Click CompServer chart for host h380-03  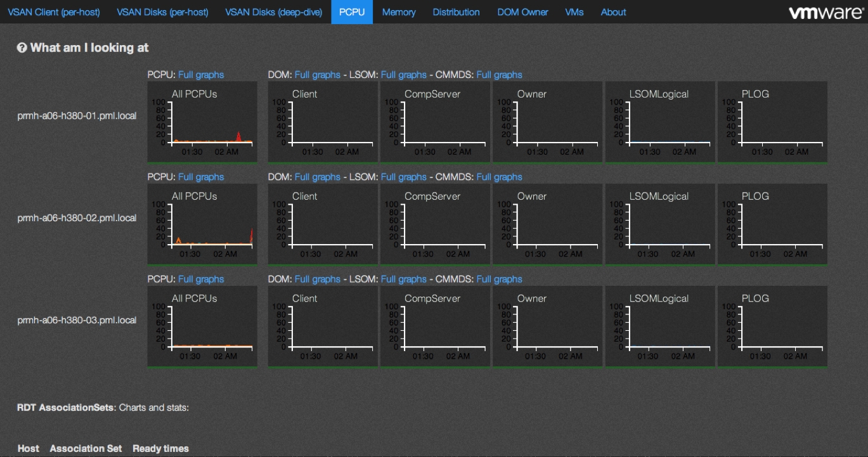[435, 326]
